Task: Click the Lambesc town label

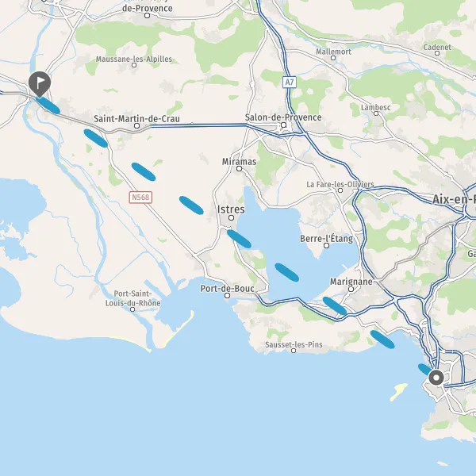Action: point(376,107)
